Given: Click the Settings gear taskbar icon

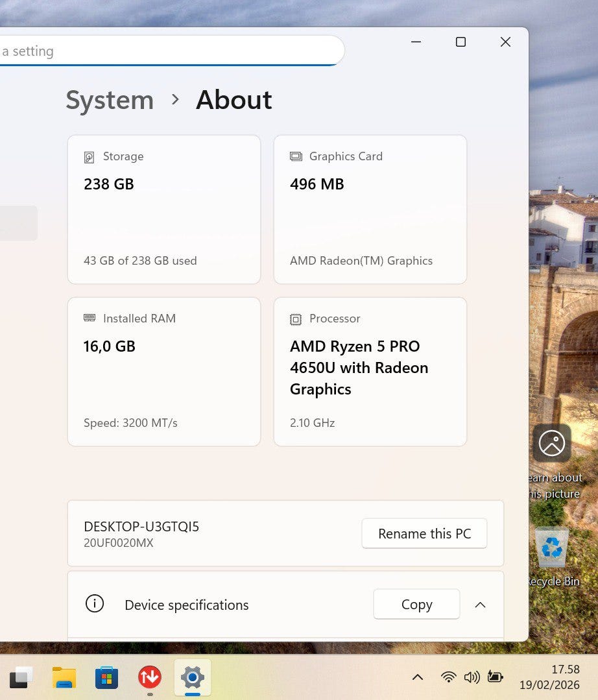Looking at the screenshot, I should [x=193, y=677].
